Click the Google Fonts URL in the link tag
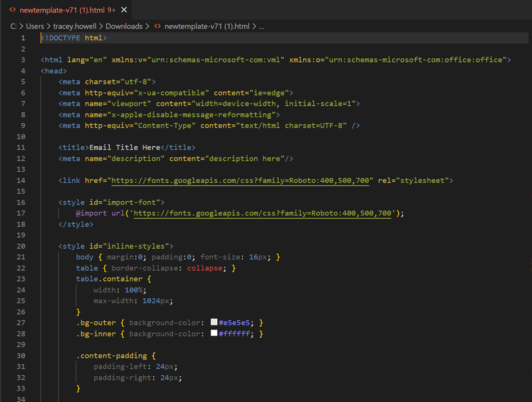The image size is (532, 402). [240, 180]
